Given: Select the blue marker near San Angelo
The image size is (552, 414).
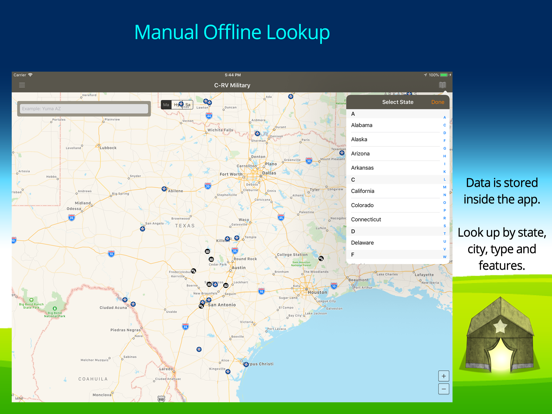Looking at the screenshot, I should [x=143, y=229].
